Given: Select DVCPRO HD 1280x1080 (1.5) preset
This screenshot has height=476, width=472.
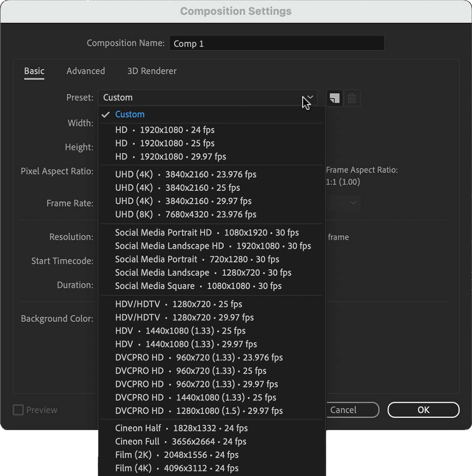Looking at the screenshot, I should coord(212,411).
